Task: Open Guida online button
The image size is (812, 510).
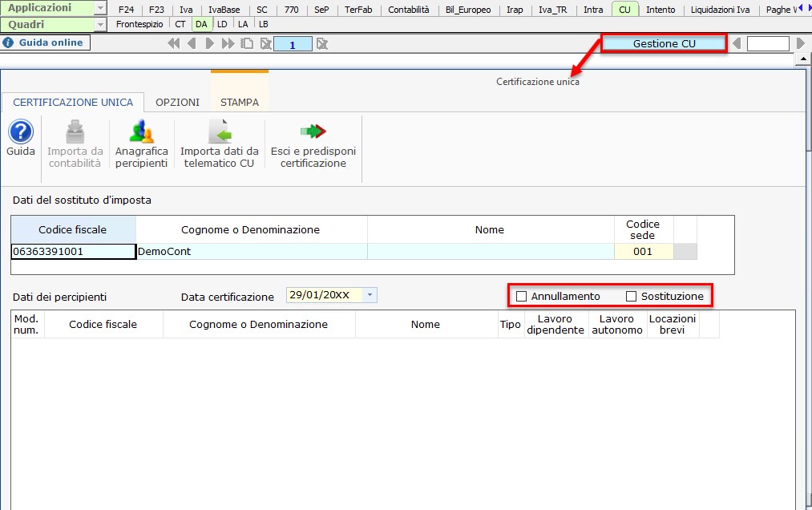Action: point(45,42)
